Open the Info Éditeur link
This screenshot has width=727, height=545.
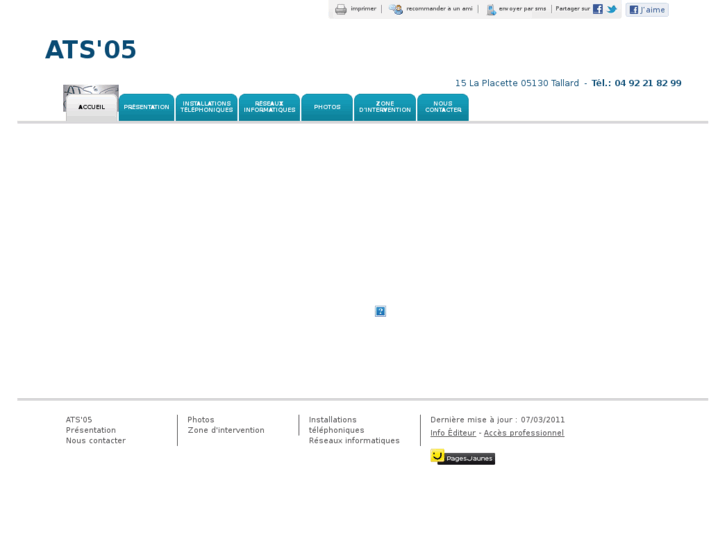pos(453,433)
